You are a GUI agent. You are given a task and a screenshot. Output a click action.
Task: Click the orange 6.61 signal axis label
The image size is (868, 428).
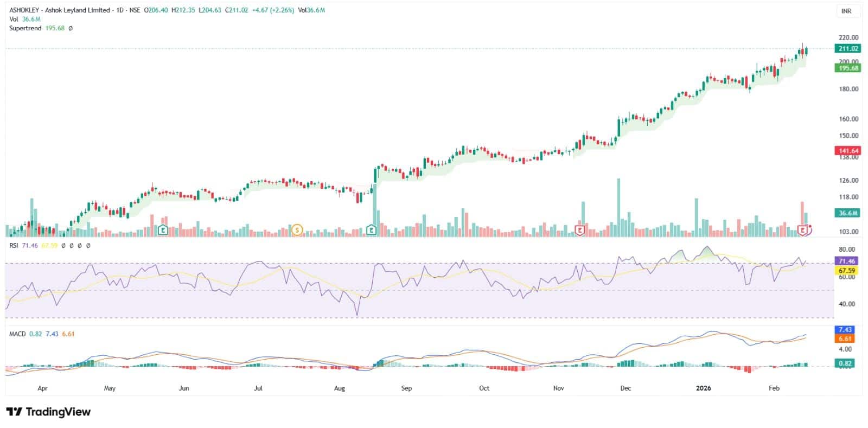[845, 338]
